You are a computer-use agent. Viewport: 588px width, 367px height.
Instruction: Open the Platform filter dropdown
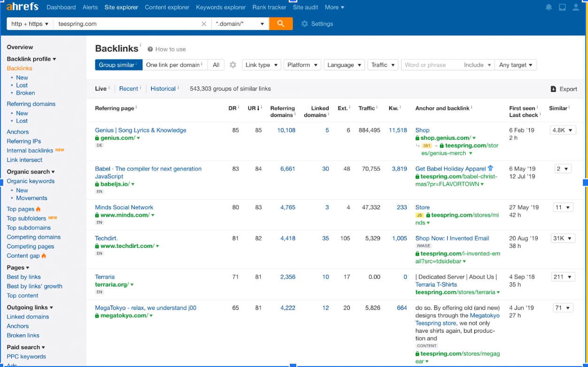pos(302,65)
